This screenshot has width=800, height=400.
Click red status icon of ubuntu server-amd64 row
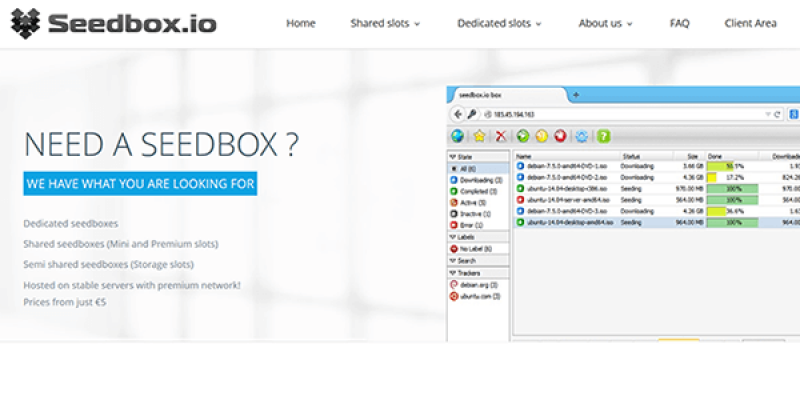coord(520,199)
